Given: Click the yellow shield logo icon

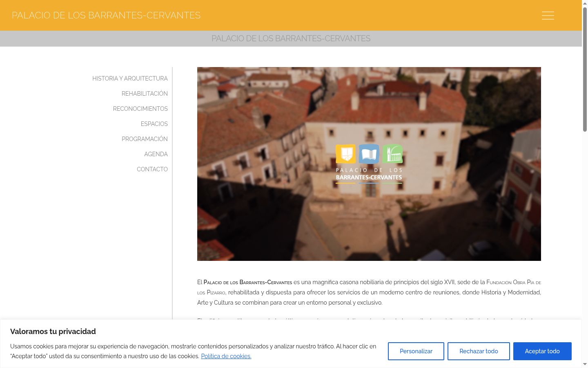Looking at the screenshot, I should [346, 154].
